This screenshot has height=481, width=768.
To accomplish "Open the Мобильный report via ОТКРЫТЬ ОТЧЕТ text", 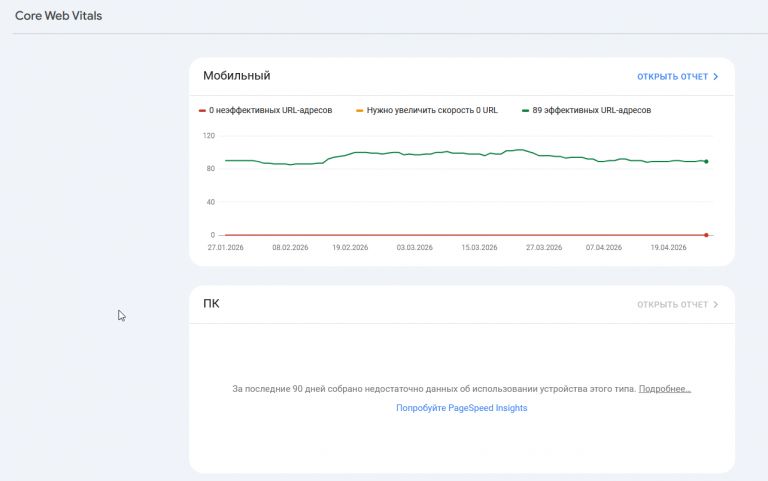I will (x=672, y=76).
